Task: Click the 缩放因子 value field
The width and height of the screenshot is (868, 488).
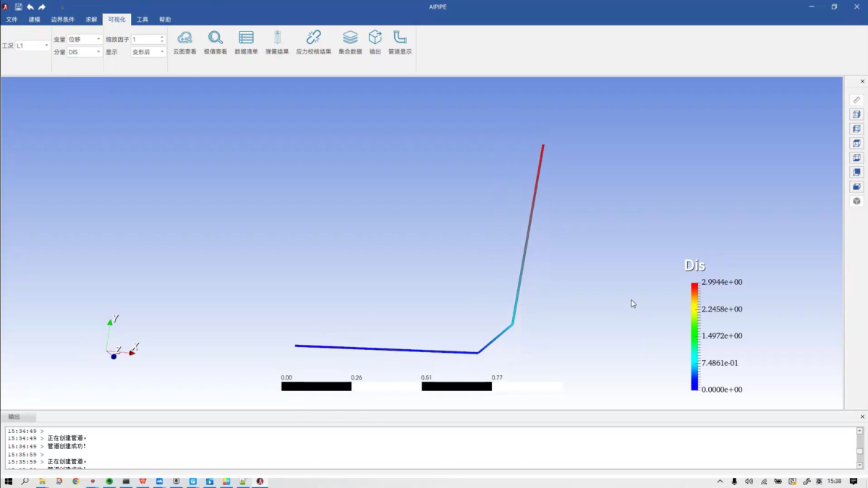Action: point(145,39)
